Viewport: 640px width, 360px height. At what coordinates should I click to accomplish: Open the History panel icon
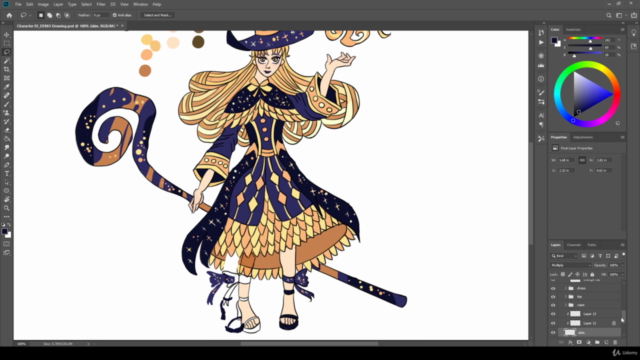541,33
